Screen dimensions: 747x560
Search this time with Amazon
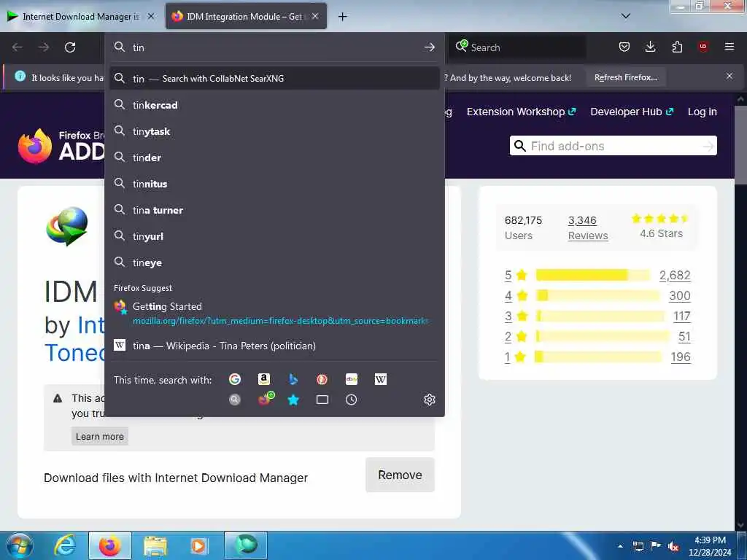[x=264, y=379]
